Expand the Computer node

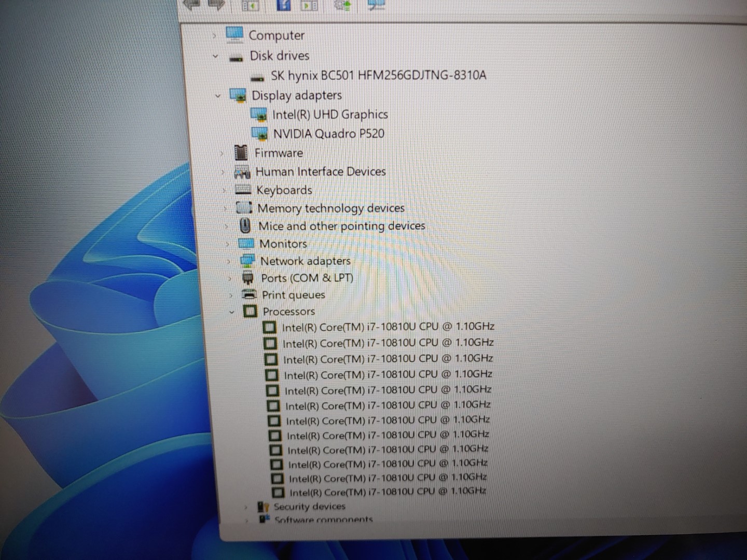[214, 35]
